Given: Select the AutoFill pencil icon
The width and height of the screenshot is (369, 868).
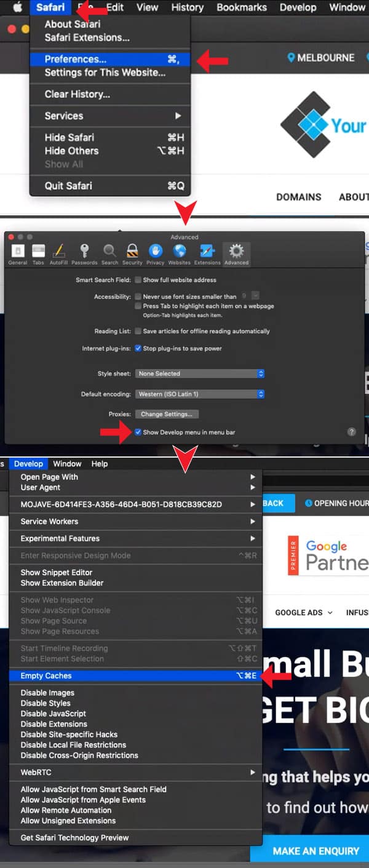Looking at the screenshot, I should click(59, 251).
